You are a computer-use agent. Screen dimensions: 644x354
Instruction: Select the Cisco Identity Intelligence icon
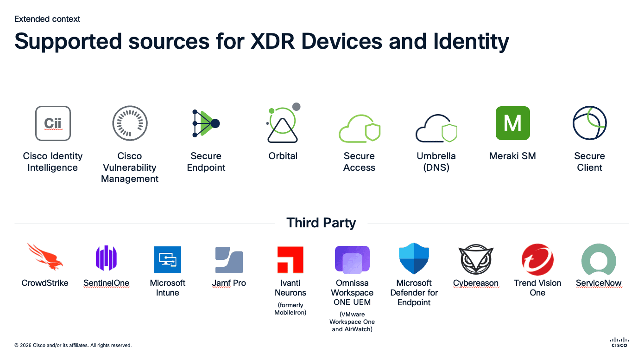coord(53,123)
